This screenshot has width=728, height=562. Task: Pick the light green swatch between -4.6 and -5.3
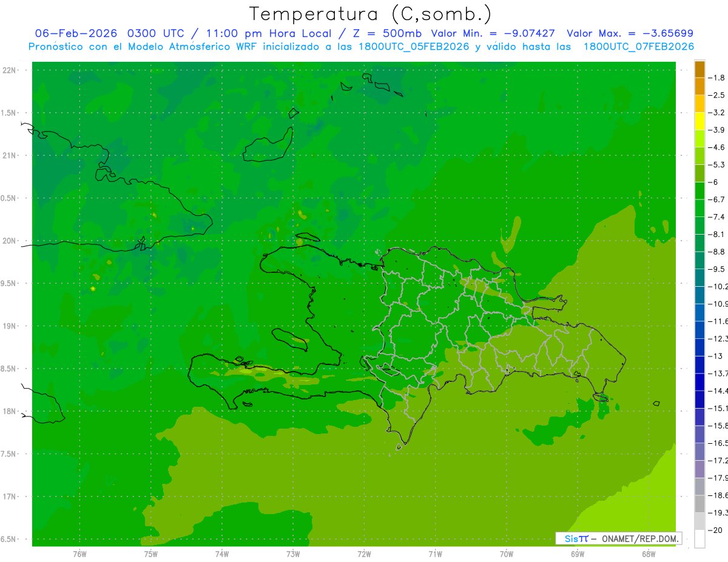point(699,156)
